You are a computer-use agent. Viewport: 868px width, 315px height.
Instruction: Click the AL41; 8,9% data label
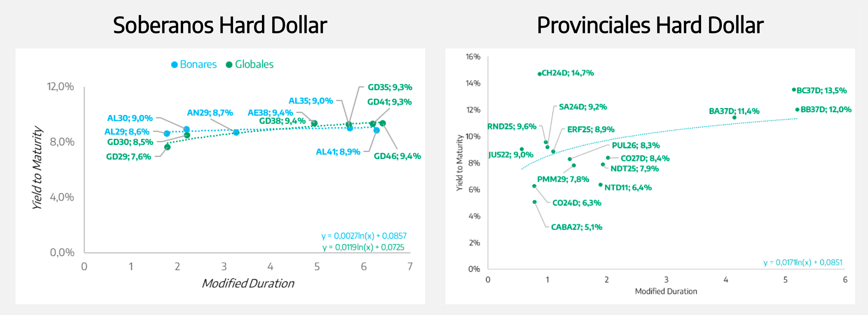[338, 152]
